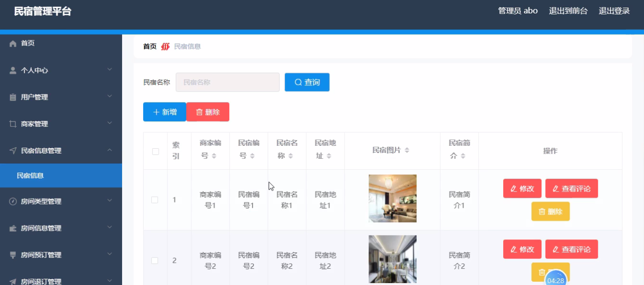
Task: Sort by 民宿地址 column arrows
Action: pos(329,156)
